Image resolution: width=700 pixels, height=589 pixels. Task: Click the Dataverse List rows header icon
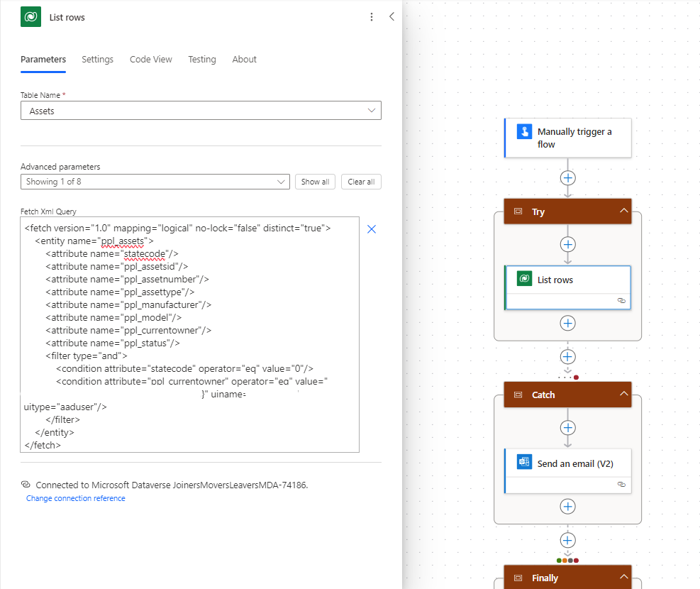point(30,17)
